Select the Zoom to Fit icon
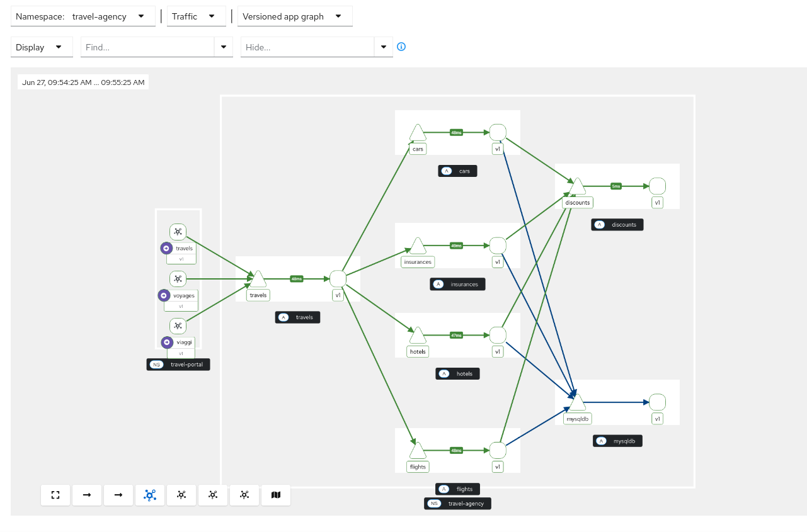The width and height of the screenshot is (807, 532). (x=55, y=495)
